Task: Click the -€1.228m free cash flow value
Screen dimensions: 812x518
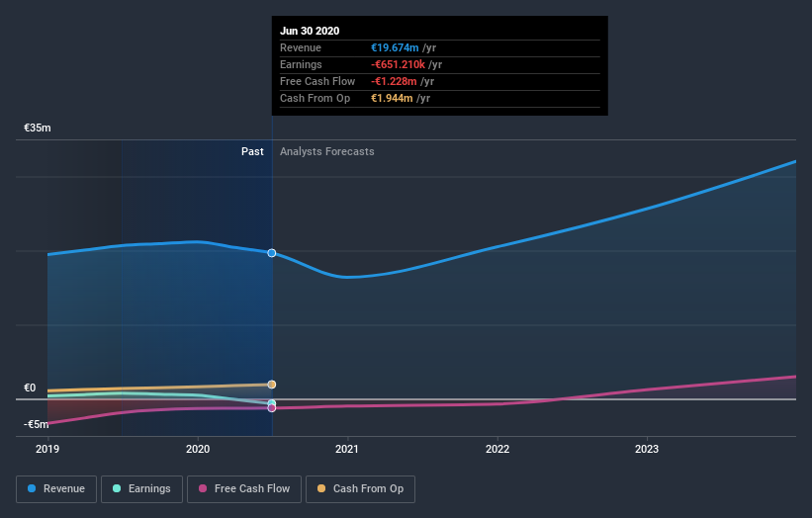Action: (x=394, y=81)
